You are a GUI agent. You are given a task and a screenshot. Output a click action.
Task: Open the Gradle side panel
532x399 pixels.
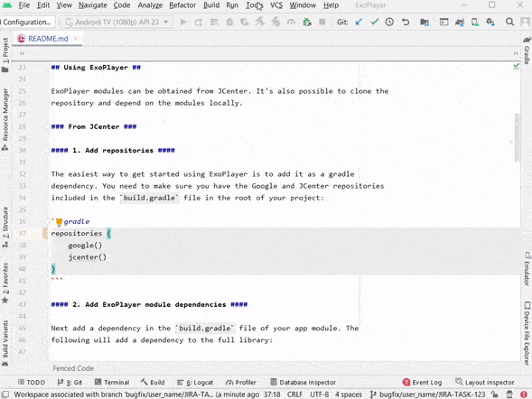pyautogui.click(x=527, y=51)
